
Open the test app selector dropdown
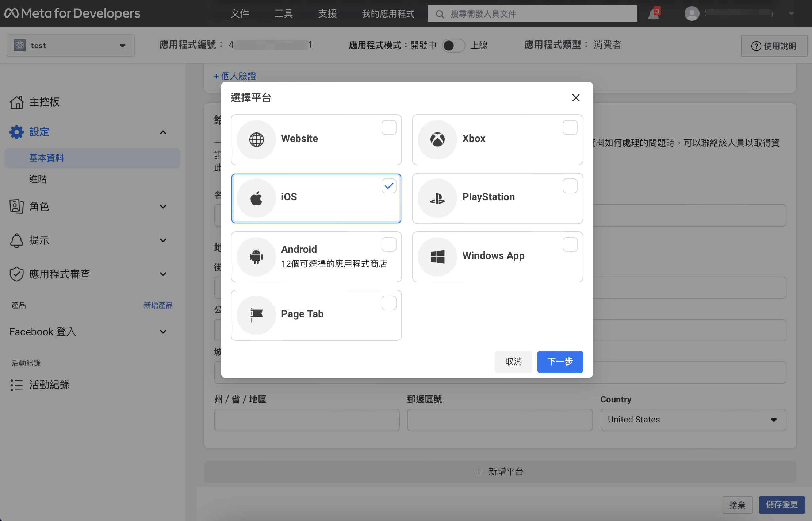click(x=70, y=45)
